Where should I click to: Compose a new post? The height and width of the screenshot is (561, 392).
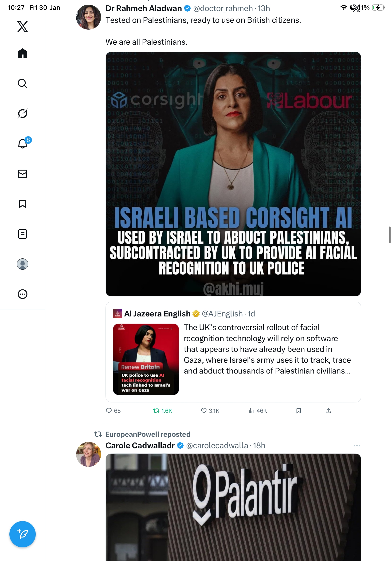click(x=23, y=534)
